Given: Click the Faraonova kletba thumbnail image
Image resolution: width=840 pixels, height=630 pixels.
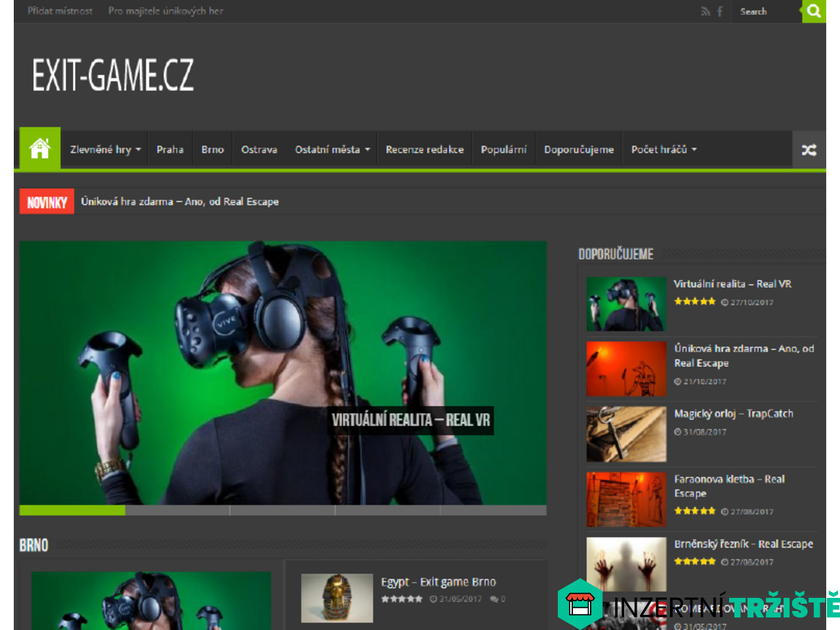Looking at the screenshot, I should click(626, 499).
